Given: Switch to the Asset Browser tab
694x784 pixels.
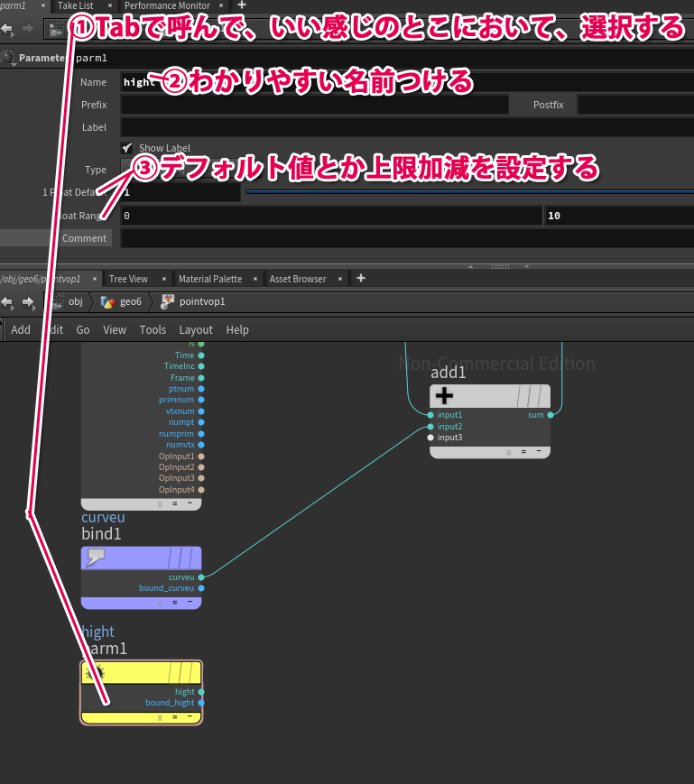Looking at the screenshot, I should pyautogui.click(x=298, y=279).
